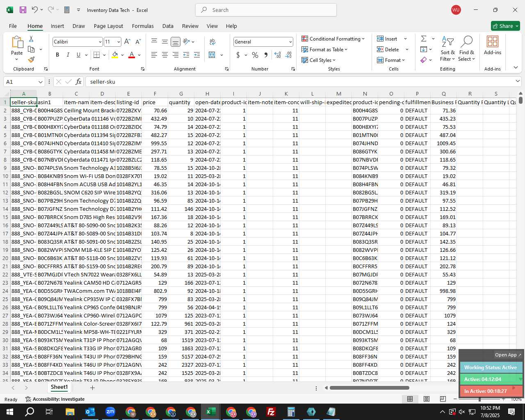The height and width of the screenshot is (420, 525).
Task: Open the font name Calibri dropdown
Action: (100, 42)
